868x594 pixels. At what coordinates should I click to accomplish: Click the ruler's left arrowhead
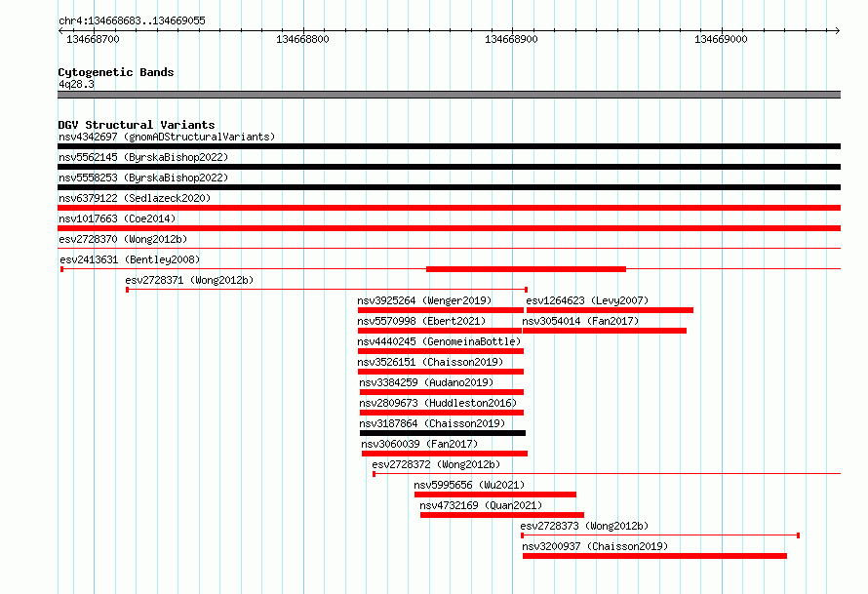click(60, 30)
